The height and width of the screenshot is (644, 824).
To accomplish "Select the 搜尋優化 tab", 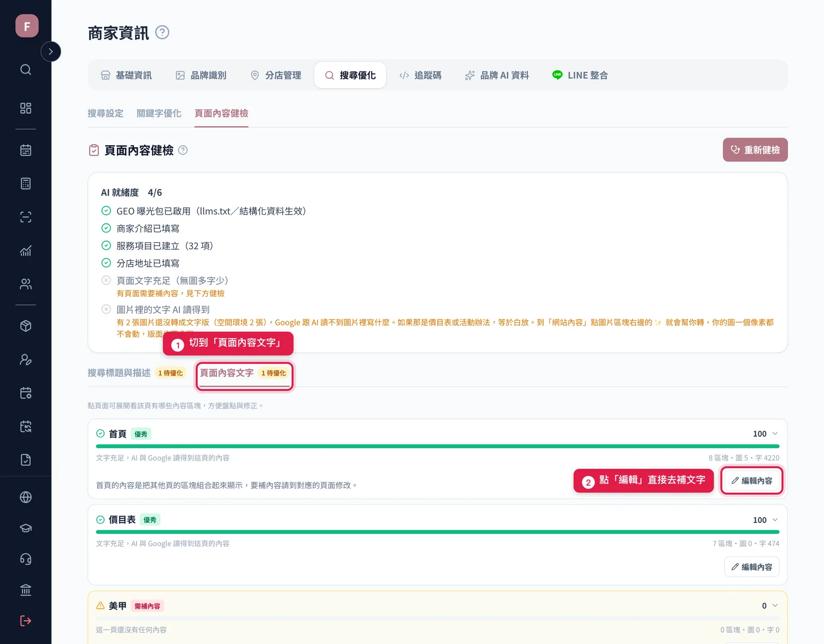I will (x=350, y=75).
